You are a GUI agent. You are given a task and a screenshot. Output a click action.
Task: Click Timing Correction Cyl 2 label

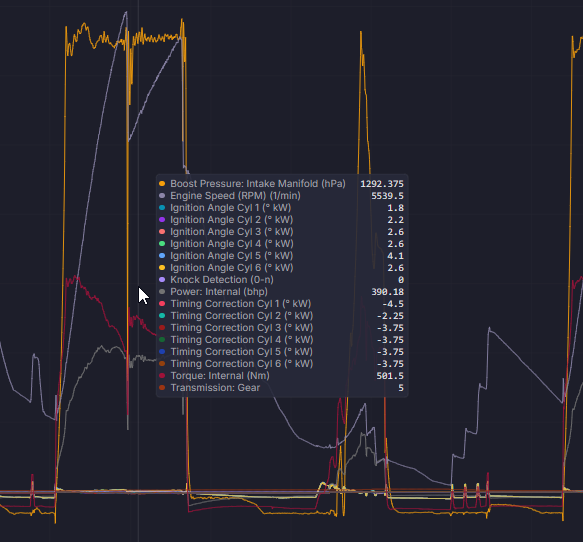tap(242, 316)
